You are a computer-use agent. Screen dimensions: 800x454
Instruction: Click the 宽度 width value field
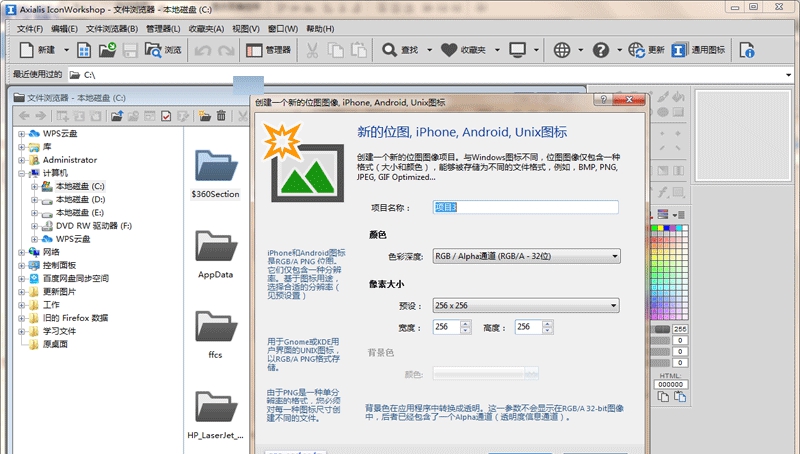point(446,327)
